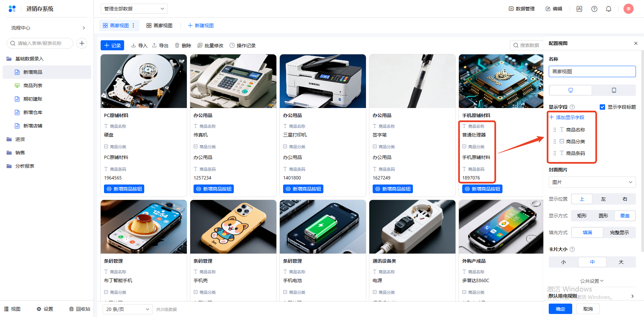The image size is (644, 317).
Task: Open the help question mark icon
Action: tap(594, 9)
